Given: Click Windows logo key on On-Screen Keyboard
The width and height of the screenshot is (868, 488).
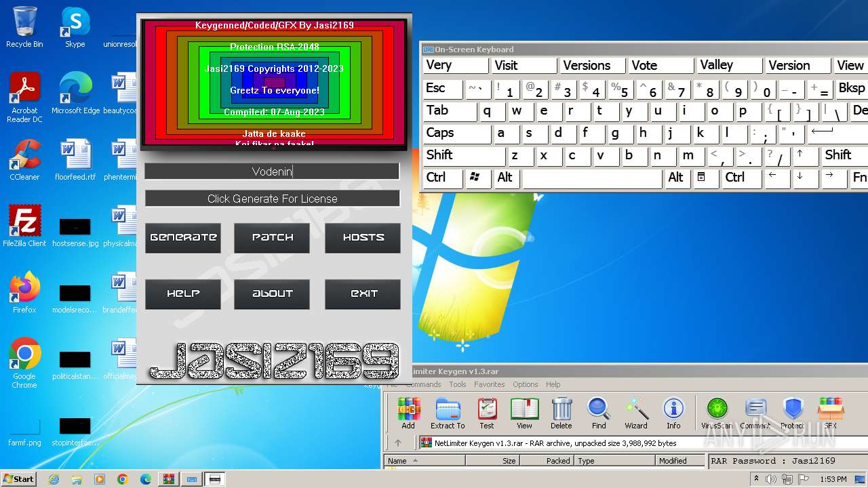Looking at the screenshot, I should (478, 178).
